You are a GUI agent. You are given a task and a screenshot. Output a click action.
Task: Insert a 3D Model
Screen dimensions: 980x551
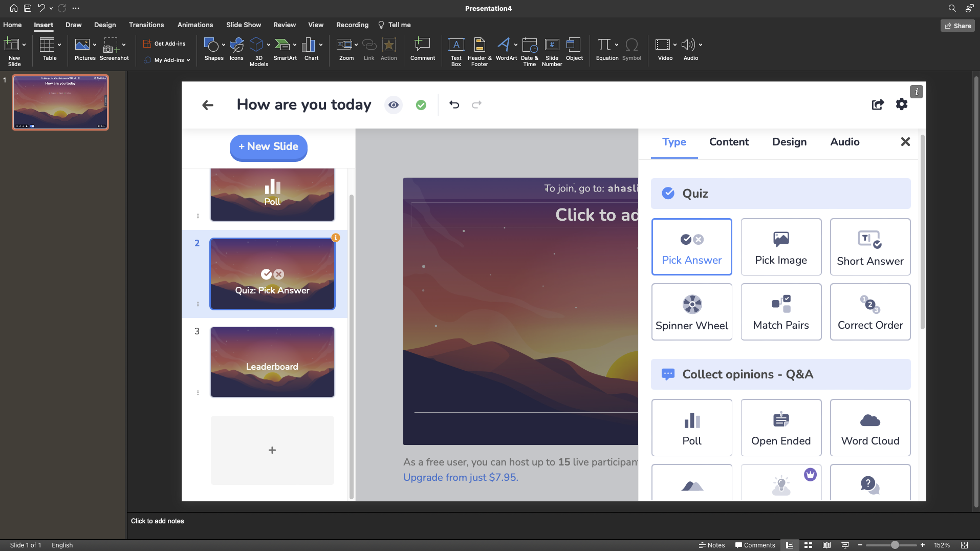pos(257,50)
